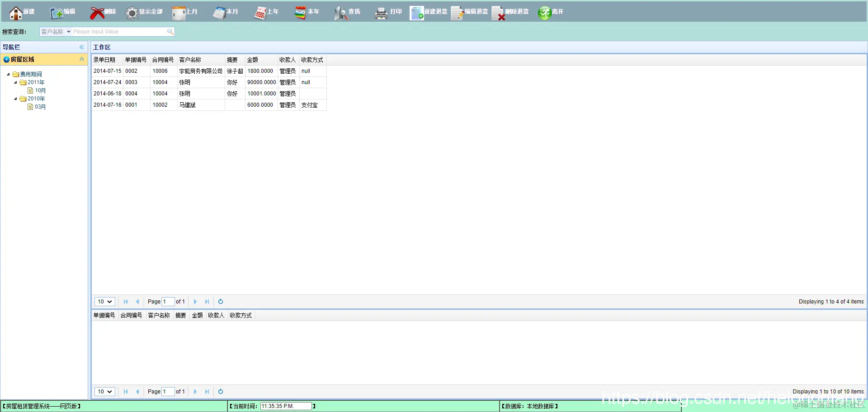The width and height of the screenshot is (868, 412).
Task: Collapse the 2011年 tree folder
Action: click(15, 82)
